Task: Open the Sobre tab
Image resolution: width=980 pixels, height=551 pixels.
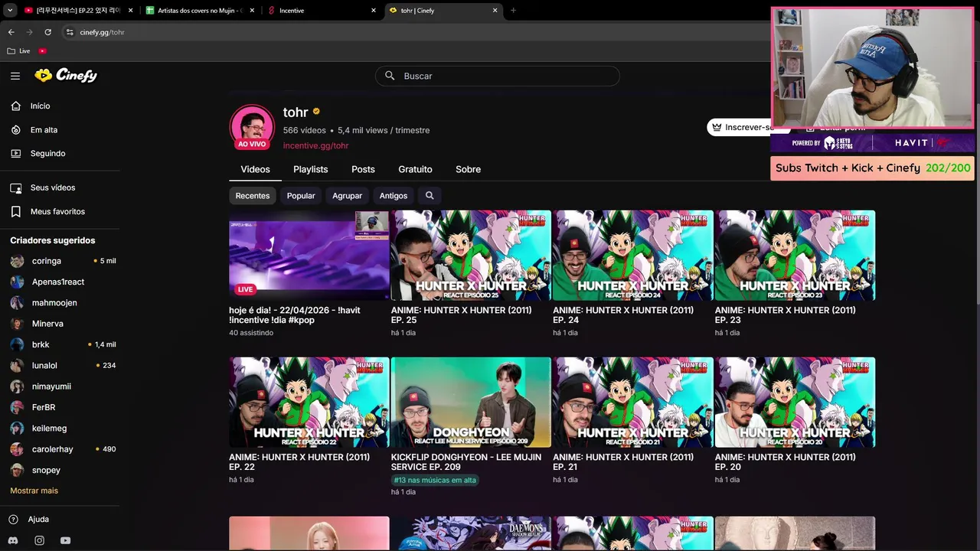Action: [x=468, y=169]
